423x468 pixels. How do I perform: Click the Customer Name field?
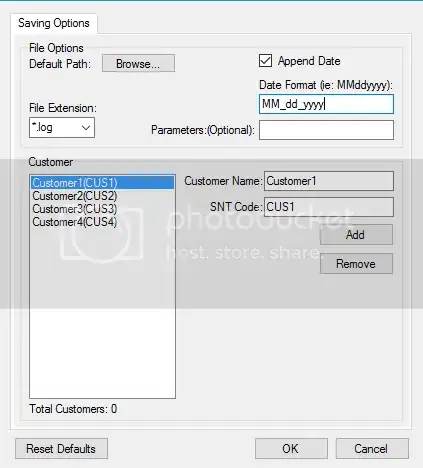coord(329,181)
